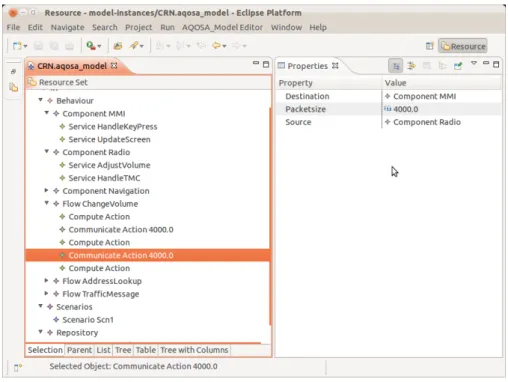Image resolution: width=508 pixels, height=382 pixels.
Task: Click the Next Annotation toolbar icon
Action: 160,46
